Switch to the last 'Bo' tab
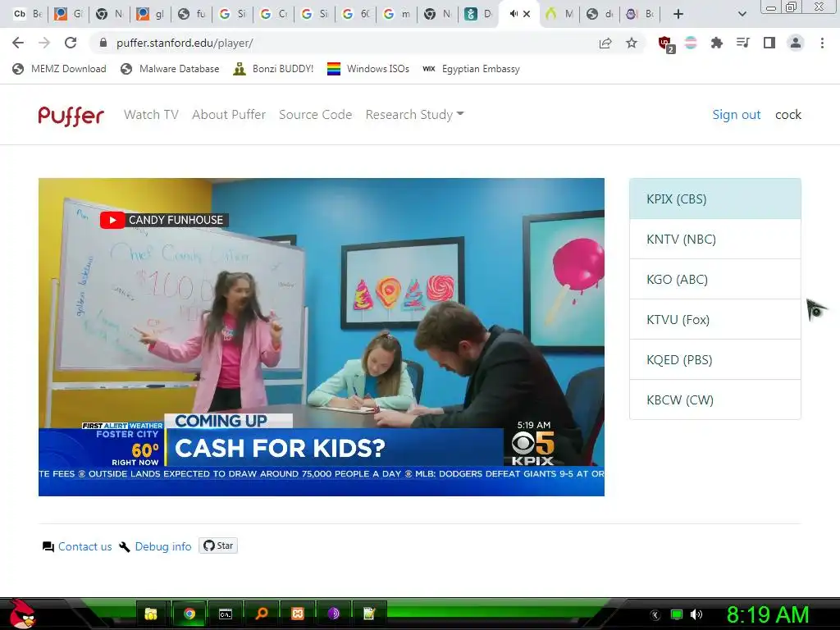The image size is (840, 630). (641, 14)
